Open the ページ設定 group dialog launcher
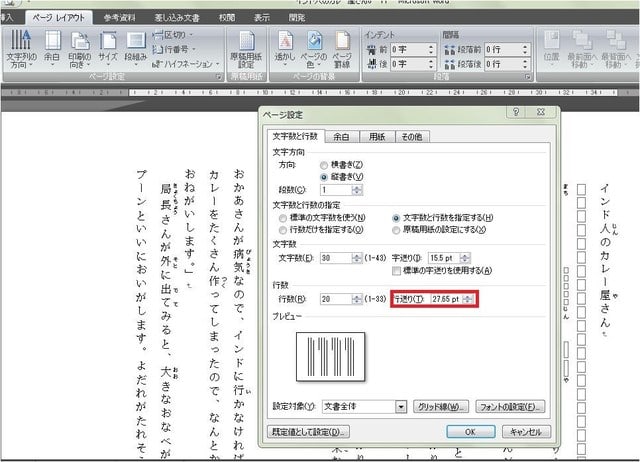 tap(218, 77)
